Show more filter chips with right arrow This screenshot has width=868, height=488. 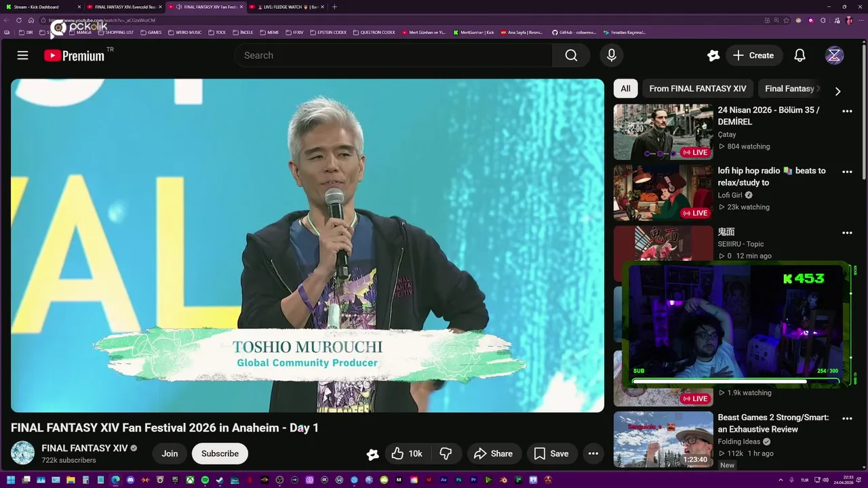837,91
